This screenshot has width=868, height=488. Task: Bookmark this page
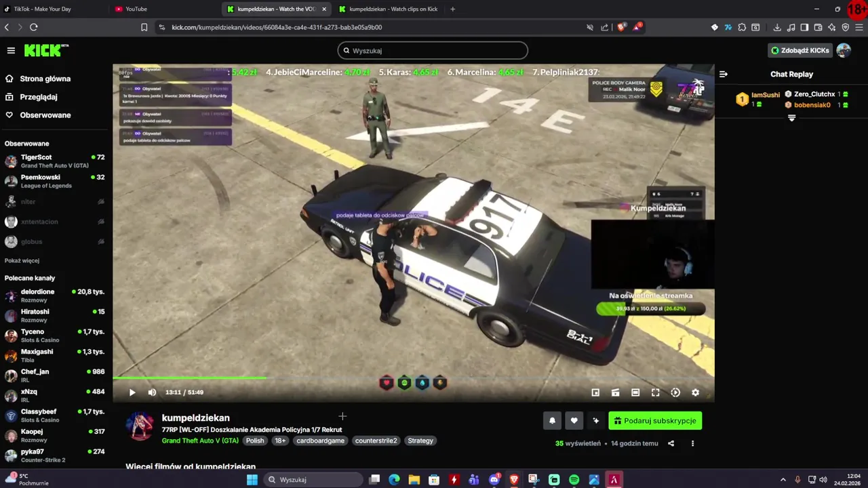click(x=144, y=27)
